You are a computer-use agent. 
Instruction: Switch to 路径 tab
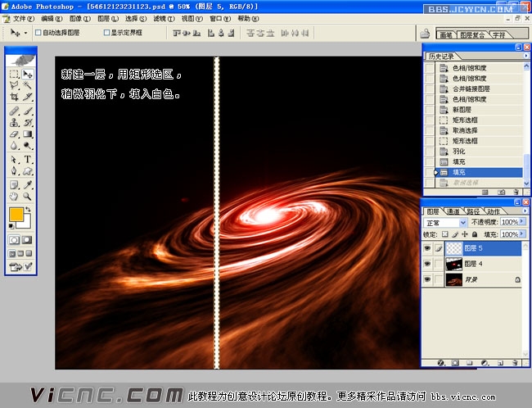coord(473,211)
